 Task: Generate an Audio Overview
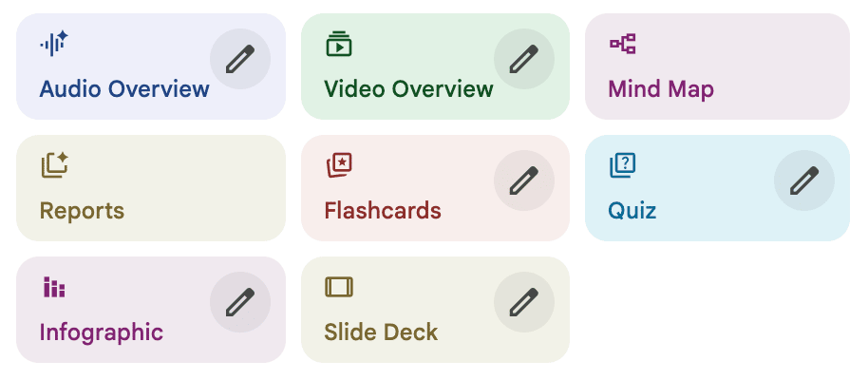123,89
